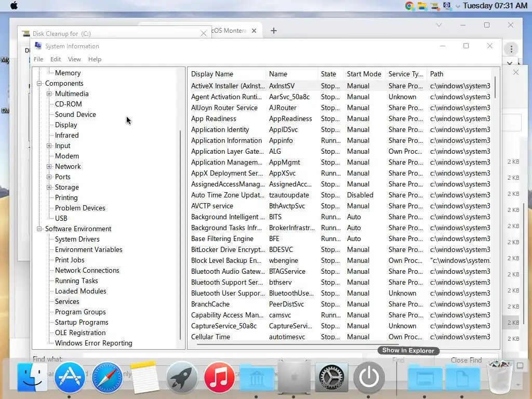Launch App Store from the dock
Image resolution: width=532 pixels, height=399 pixels.
70,377
